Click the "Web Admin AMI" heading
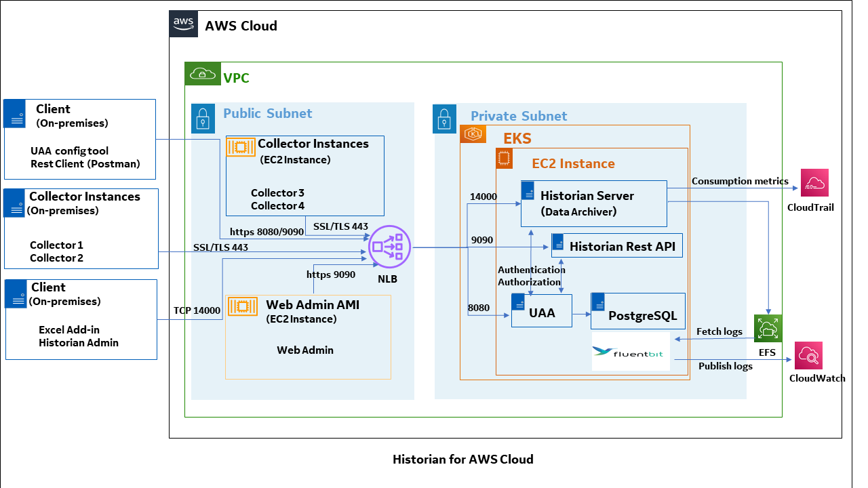 tap(313, 305)
